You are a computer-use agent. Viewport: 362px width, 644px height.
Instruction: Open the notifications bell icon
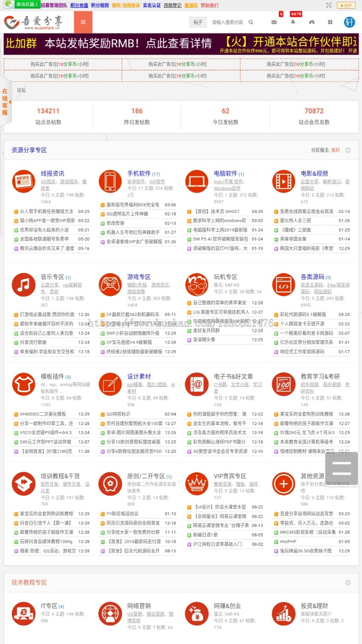click(293, 22)
